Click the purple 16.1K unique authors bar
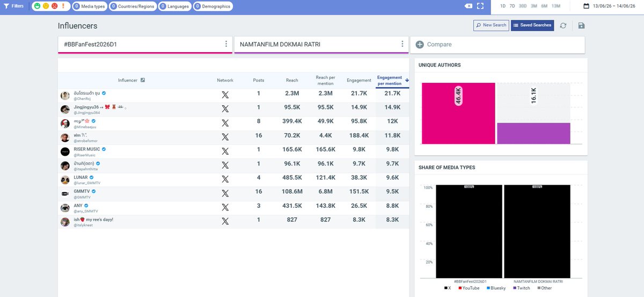644x297 pixels. pos(533,133)
